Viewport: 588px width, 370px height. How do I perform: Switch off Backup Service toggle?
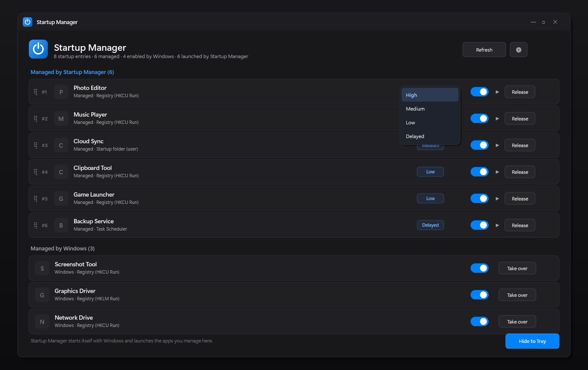480,225
